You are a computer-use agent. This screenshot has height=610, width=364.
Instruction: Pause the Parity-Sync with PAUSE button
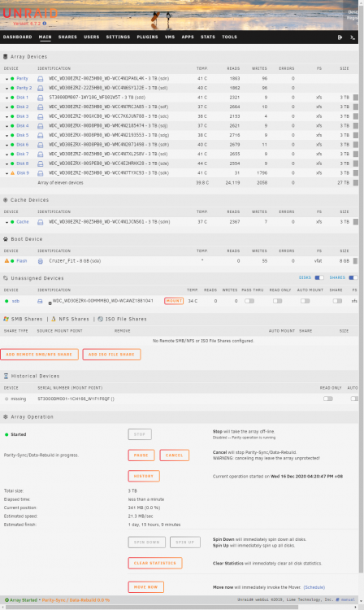(141, 455)
